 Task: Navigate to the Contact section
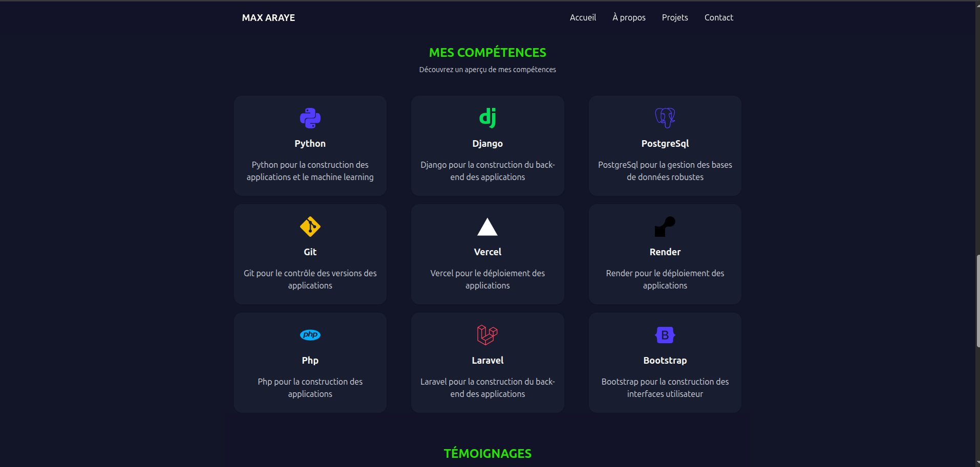(718, 17)
